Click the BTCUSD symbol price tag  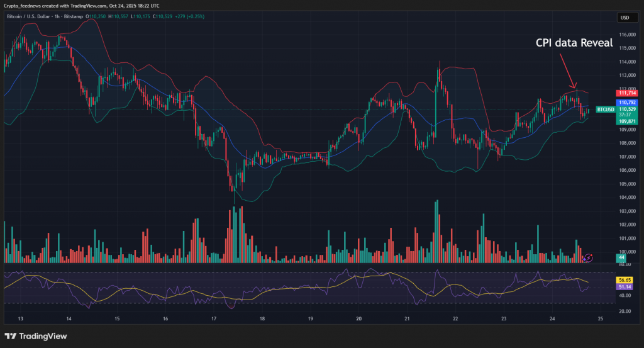[605, 109]
